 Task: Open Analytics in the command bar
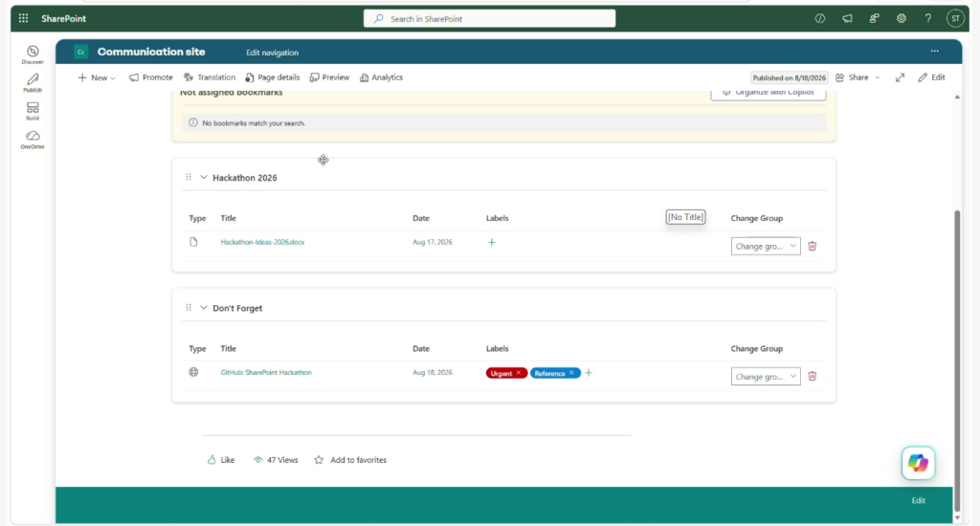coord(381,77)
